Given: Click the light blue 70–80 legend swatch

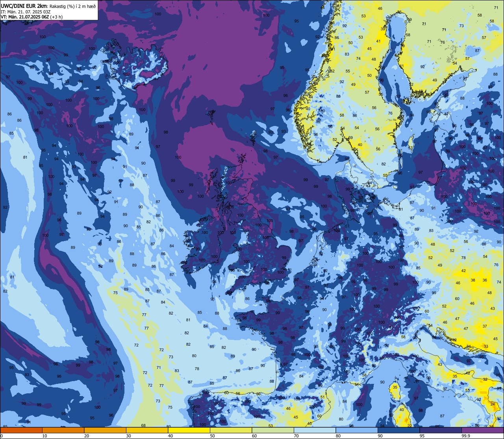Looking at the screenshot, I should click(x=315, y=430).
